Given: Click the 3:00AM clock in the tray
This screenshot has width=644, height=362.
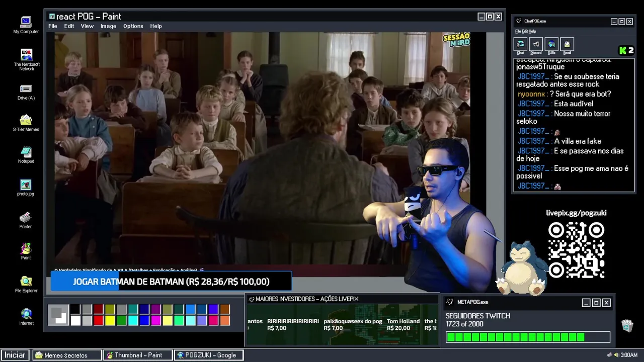Looking at the screenshot, I should [x=629, y=355].
